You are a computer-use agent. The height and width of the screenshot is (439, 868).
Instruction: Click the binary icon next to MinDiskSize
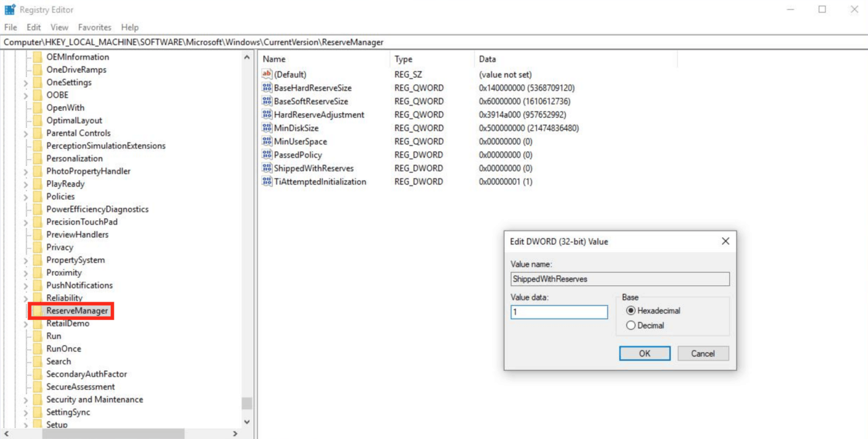(267, 128)
